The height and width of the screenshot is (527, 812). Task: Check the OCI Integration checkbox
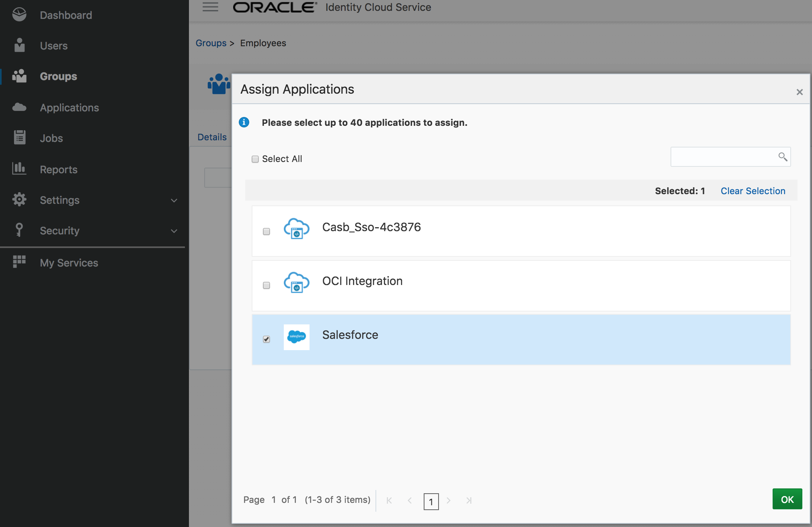pyautogui.click(x=267, y=285)
